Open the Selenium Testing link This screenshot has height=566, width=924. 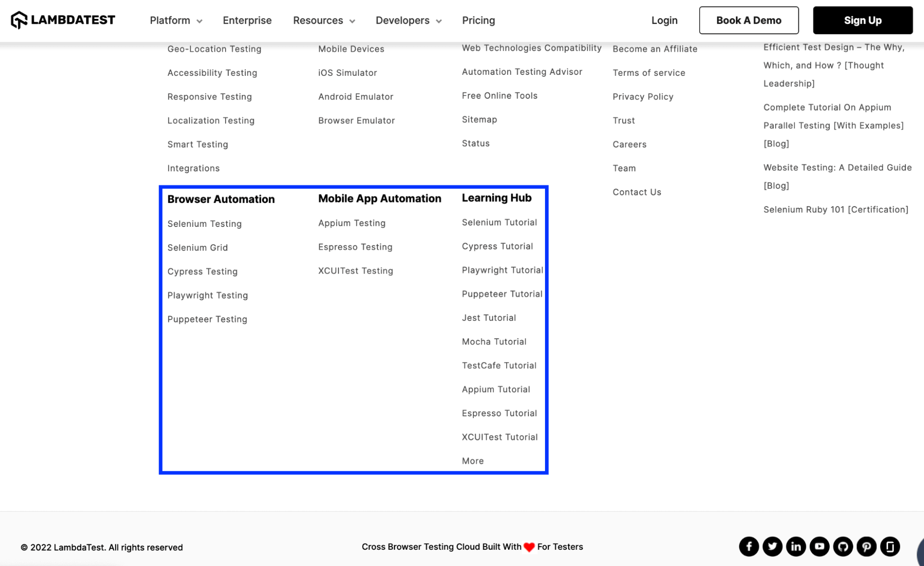tap(204, 224)
